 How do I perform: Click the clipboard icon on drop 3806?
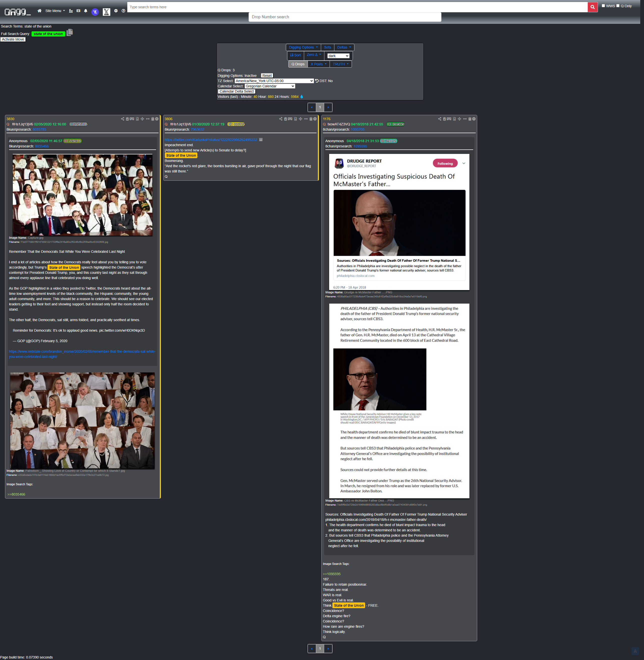pos(311,119)
